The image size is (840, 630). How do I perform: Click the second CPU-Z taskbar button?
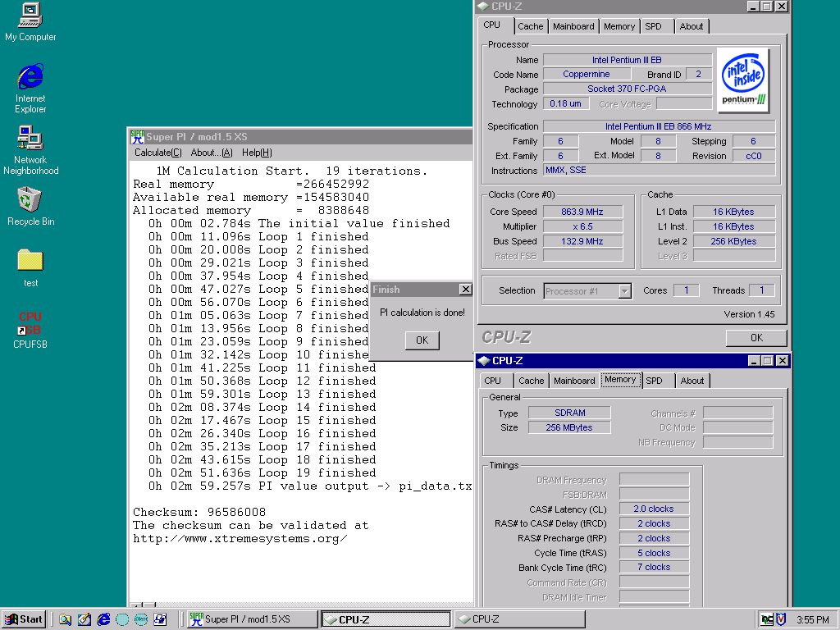coord(519,619)
